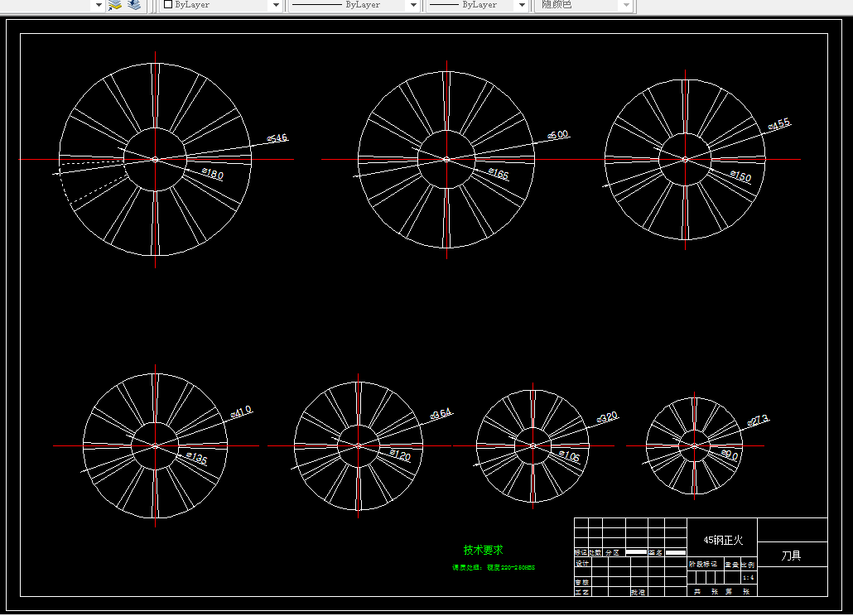The image size is (853, 616).
Task: Click the Make Object's Layer Current icon
Action: tap(115, 5)
